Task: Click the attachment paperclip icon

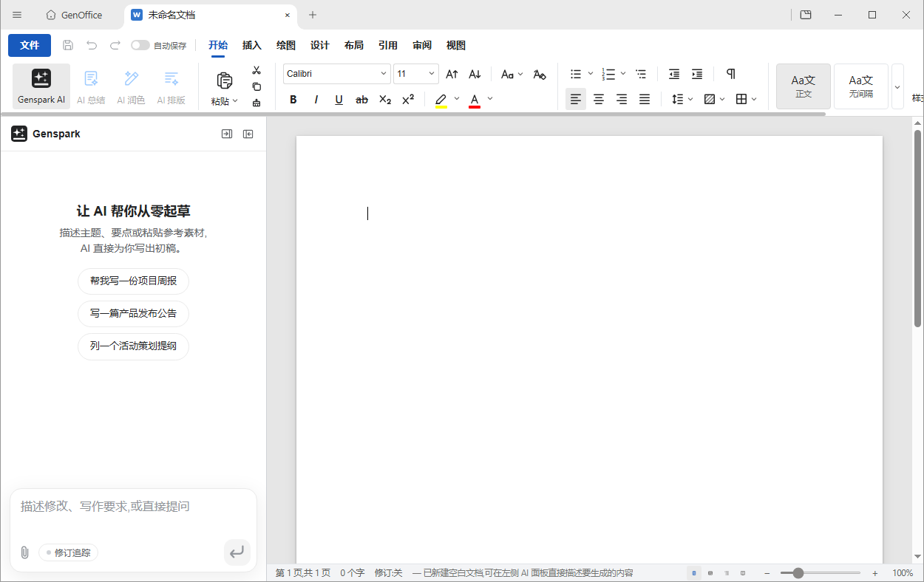Action: 24,552
